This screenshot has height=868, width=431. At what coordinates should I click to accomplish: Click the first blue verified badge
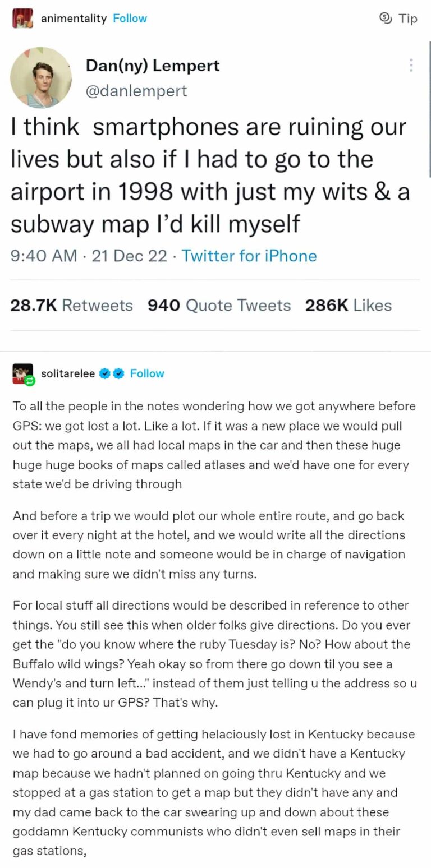click(x=105, y=373)
